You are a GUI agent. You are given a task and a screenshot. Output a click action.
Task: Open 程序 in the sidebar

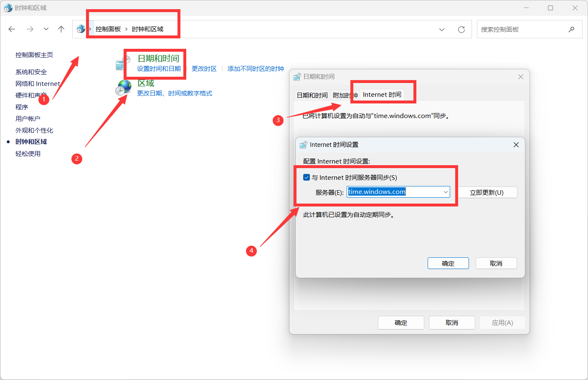coord(22,107)
